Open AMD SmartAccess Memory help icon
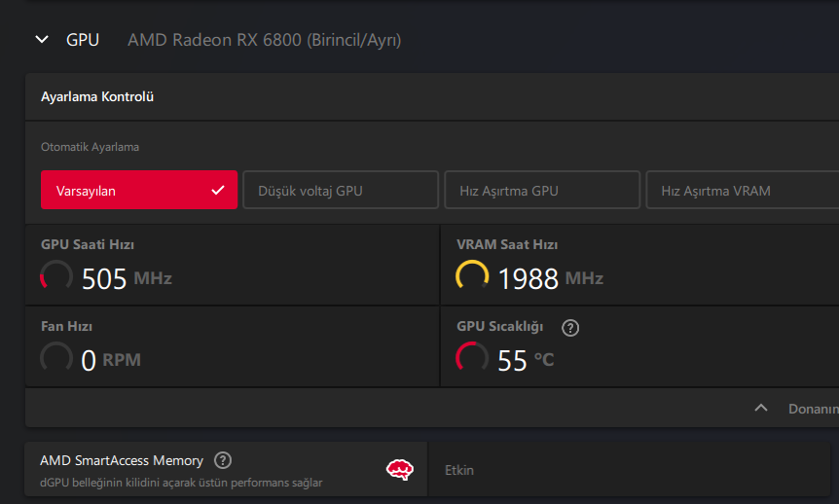Screen dimensions: 839x504 point(223,460)
